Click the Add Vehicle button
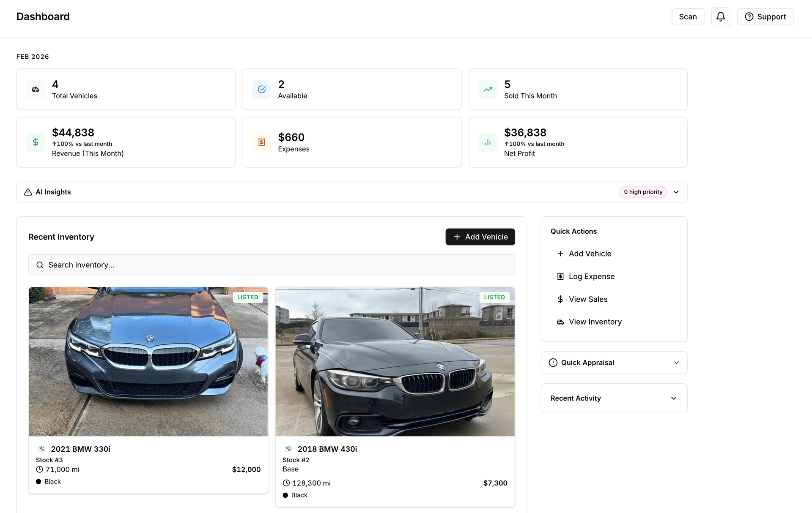This screenshot has width=812, height=513. [480, 237]
